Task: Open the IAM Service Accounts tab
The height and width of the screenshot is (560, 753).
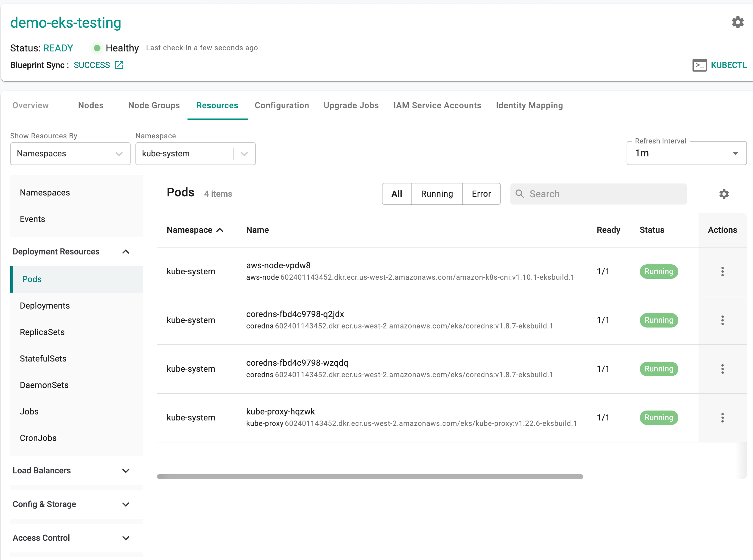Action: pos(437,106)
